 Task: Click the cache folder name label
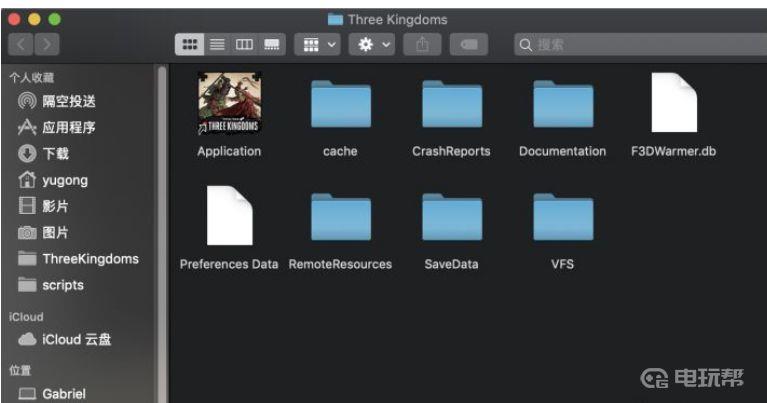click(x=340, y=152)
